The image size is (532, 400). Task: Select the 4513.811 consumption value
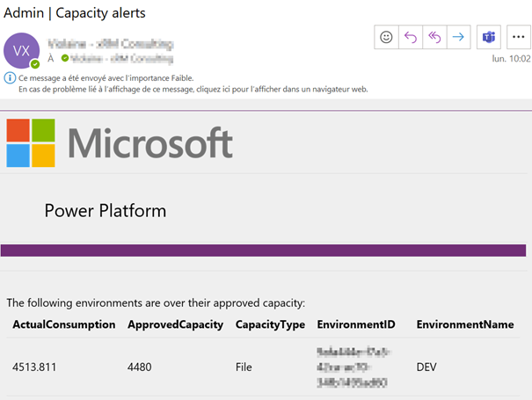point(34,367)
